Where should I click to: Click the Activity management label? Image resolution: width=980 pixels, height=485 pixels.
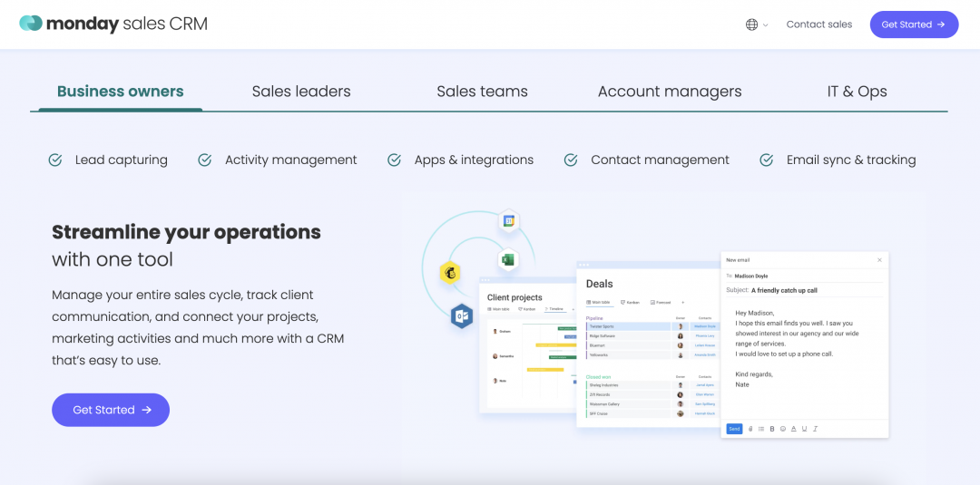[290, 160]
